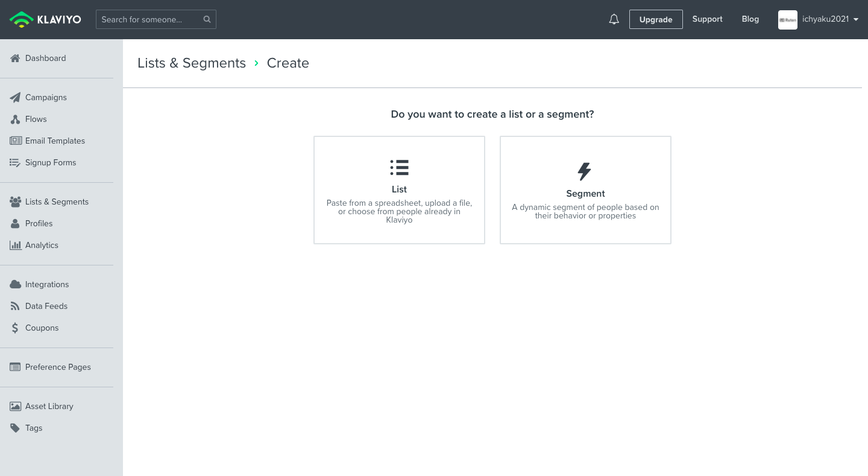Focus the Search for someone field
Image resolution: width=868 pixels, height=476 pixels.
156,19
